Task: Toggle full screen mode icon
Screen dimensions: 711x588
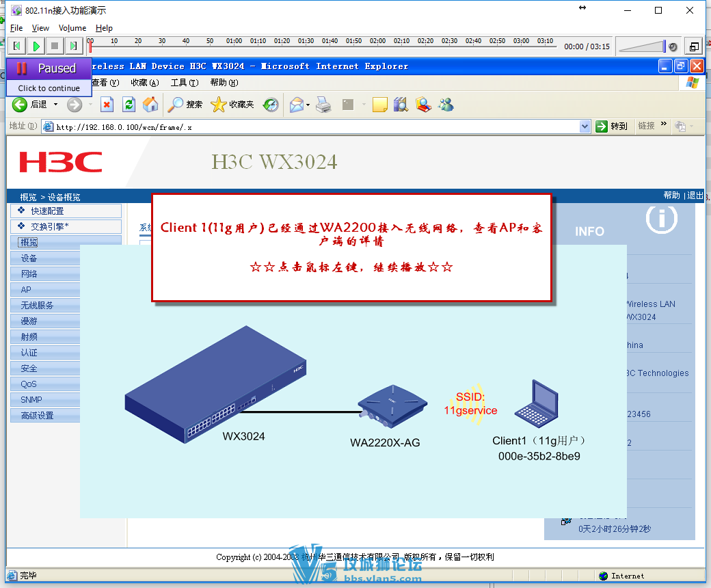Action: pos(694,46)
